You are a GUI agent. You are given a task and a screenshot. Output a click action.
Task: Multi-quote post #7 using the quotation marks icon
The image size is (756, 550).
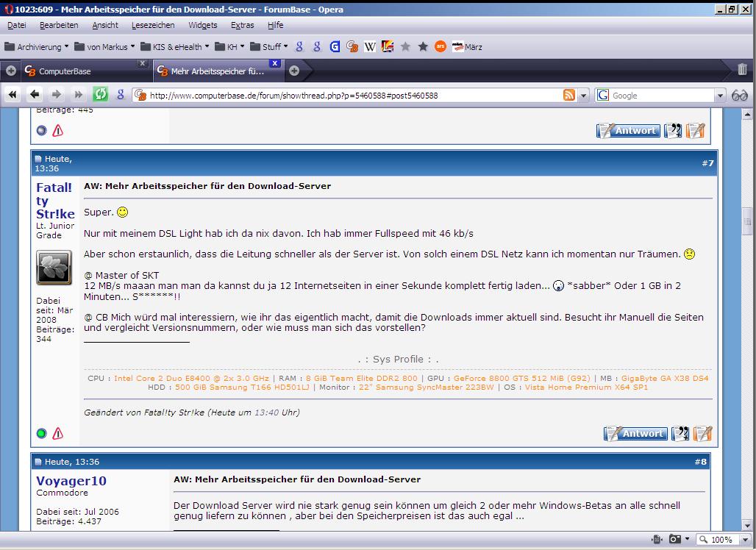point(680,433)
